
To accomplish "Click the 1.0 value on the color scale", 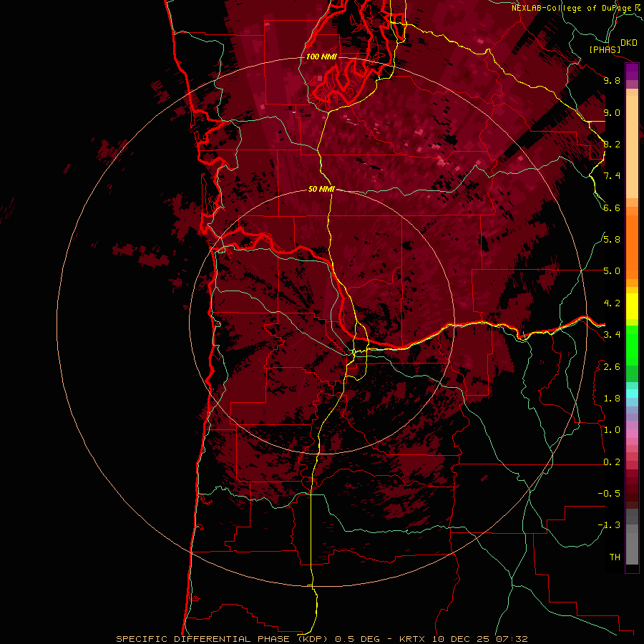I will coord(612,430).
